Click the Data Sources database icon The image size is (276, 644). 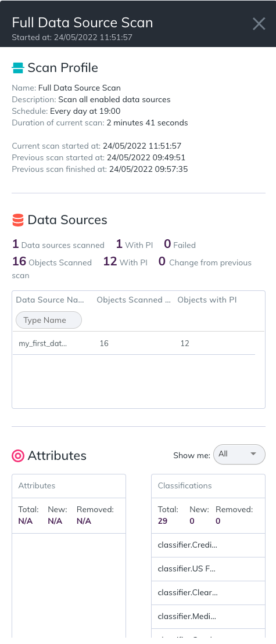pos(17,220)
